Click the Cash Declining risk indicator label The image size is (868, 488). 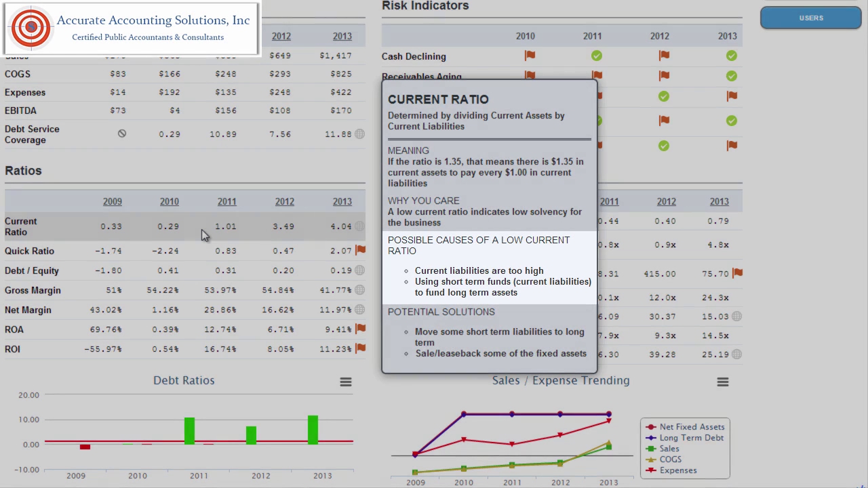point(414,56)
